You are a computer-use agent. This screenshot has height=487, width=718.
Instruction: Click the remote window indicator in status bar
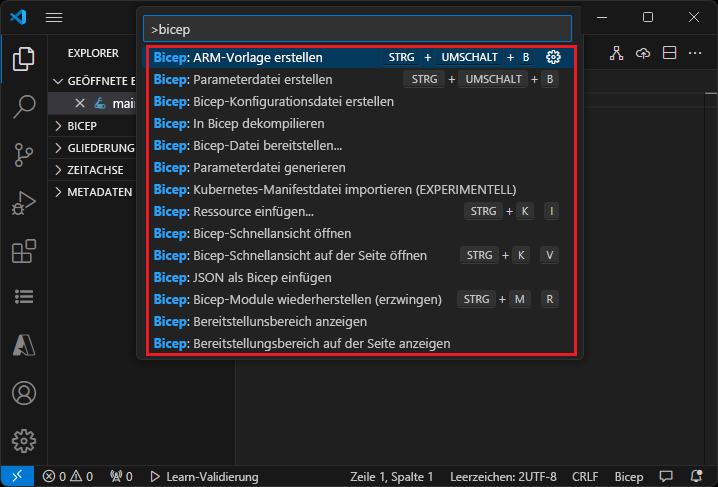click(17, 476)
